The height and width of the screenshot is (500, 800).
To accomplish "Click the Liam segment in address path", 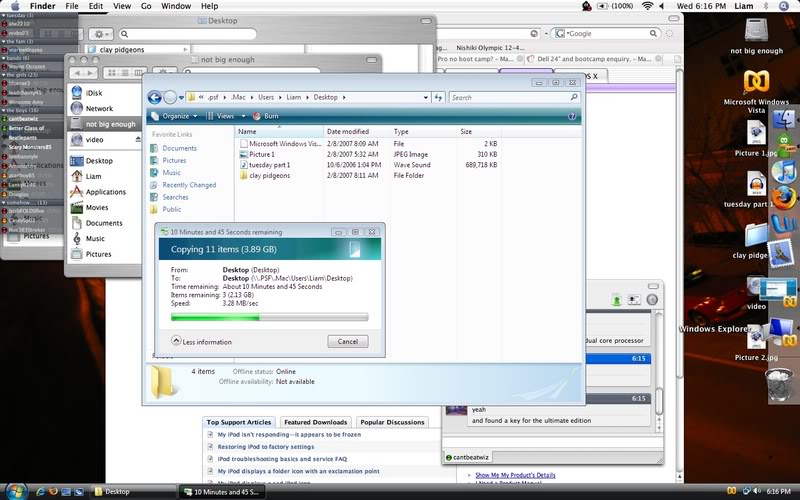I will (x=293, y=97).
